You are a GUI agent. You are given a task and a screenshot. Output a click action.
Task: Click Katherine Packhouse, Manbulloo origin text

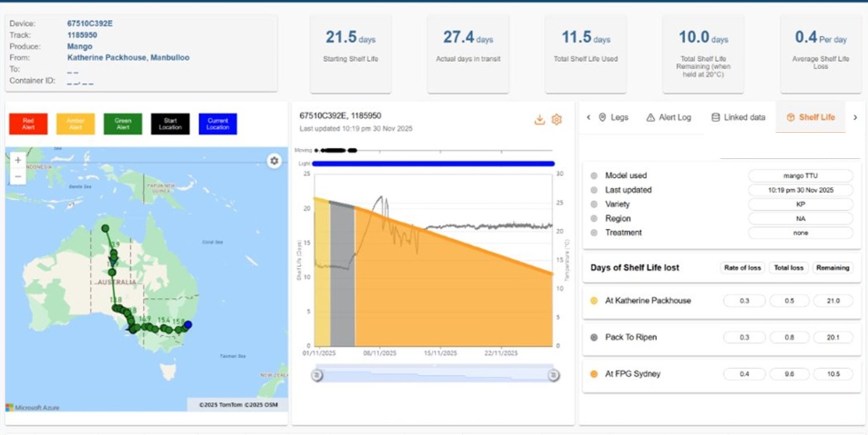(x=128, y=58)
